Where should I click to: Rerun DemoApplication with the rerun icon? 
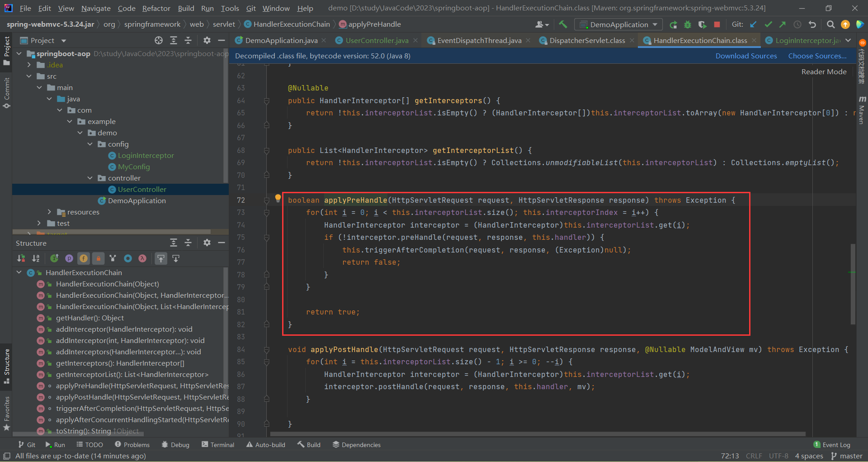click(x=673, y=24)
